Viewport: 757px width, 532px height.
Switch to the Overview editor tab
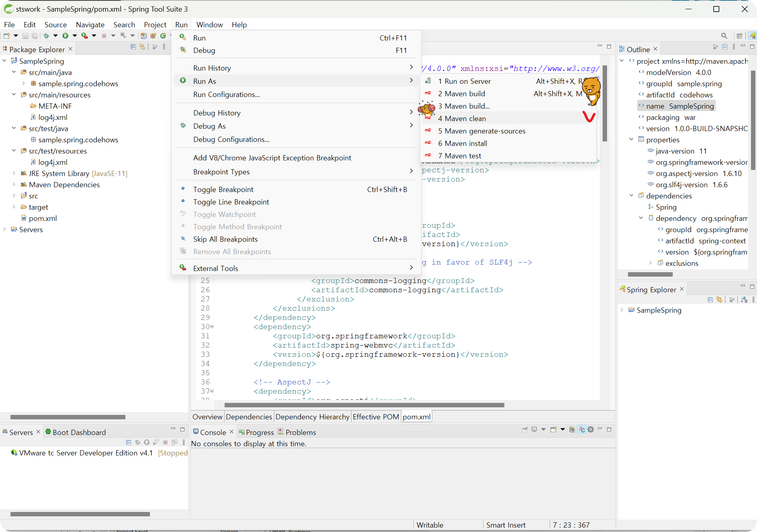click(x=207, y=417)
